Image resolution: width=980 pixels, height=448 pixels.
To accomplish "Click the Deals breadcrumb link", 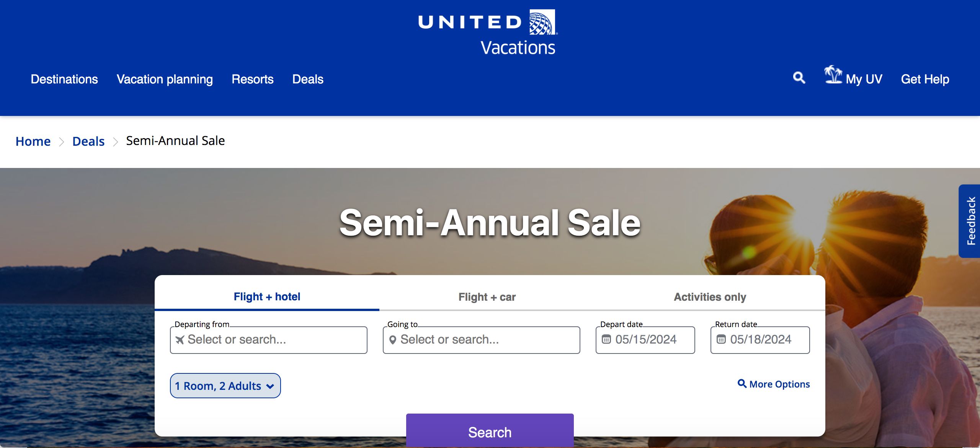I will tap(88, 141).
